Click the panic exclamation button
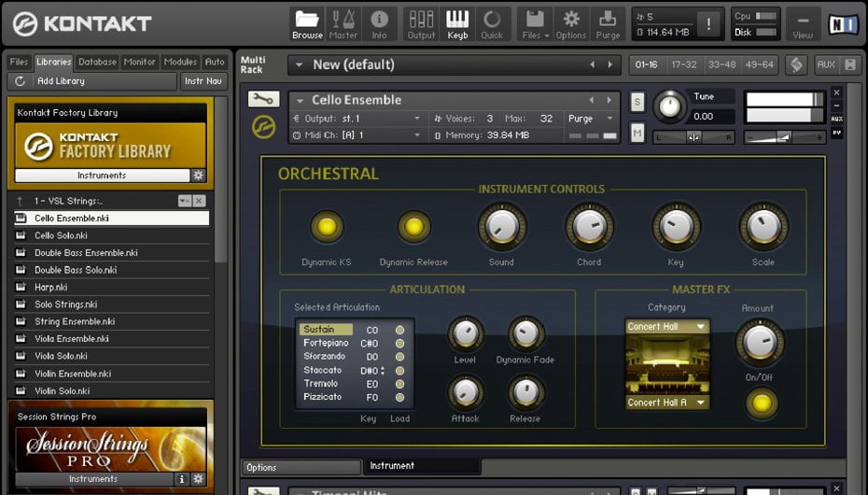Image resolution: width=868 pixels, height=495 pixels. 708,23
